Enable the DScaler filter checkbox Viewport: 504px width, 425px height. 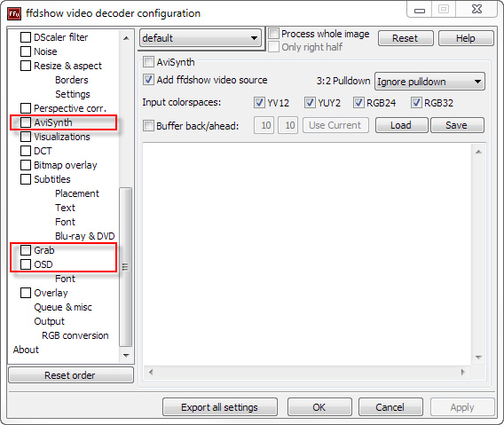click(x=26, y=37)
